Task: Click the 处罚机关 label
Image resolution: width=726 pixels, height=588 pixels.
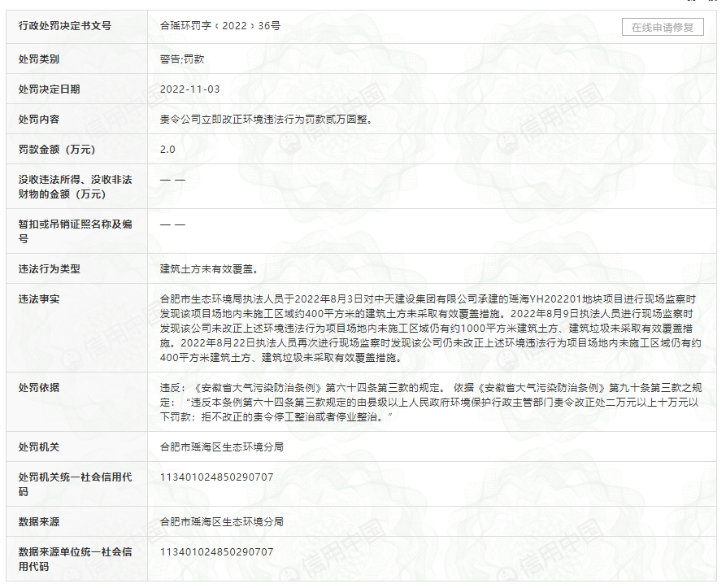Action: (x=39, y=446)
